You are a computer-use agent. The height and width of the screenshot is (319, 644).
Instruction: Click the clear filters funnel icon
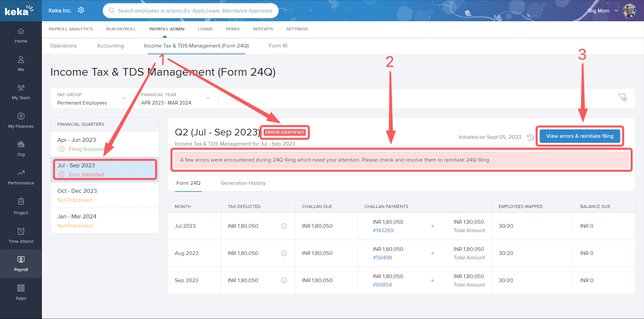click(623, 97)
